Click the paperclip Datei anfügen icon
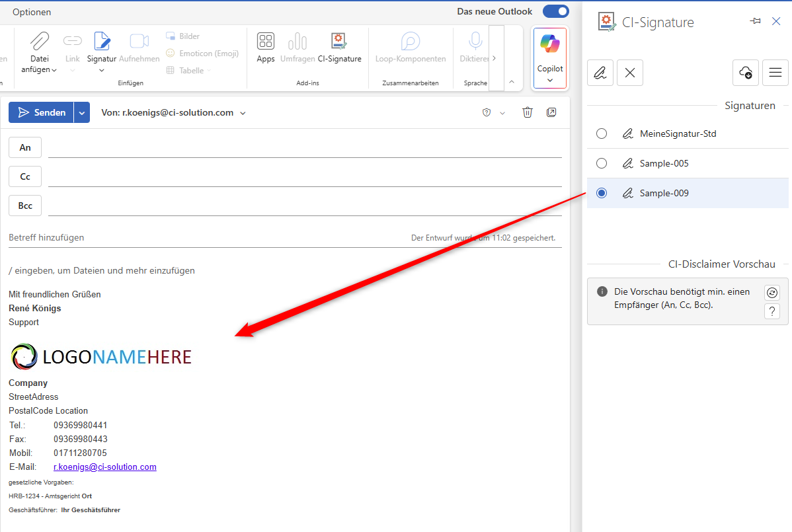This screenshot has width=792, height=532. pyautogui.click(x=40, y=42)
